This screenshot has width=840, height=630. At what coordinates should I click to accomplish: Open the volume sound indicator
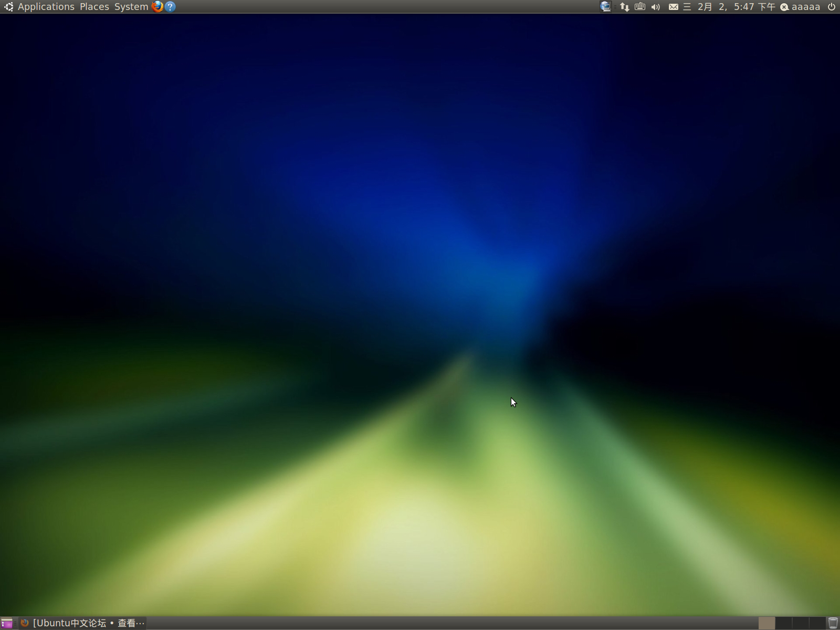pyautogui.click(x=656, y=7)
